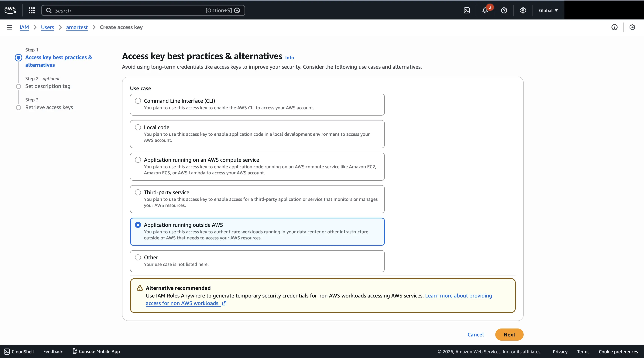This screenshot has height=358, width=644.
Task: Open the Terms footer link
Action: coord(583,352)
